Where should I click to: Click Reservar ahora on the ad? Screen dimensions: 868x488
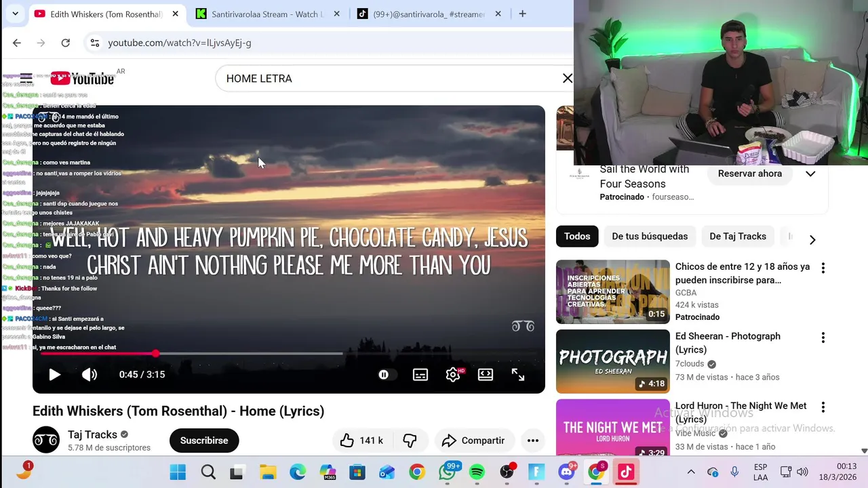coord(750,174)
